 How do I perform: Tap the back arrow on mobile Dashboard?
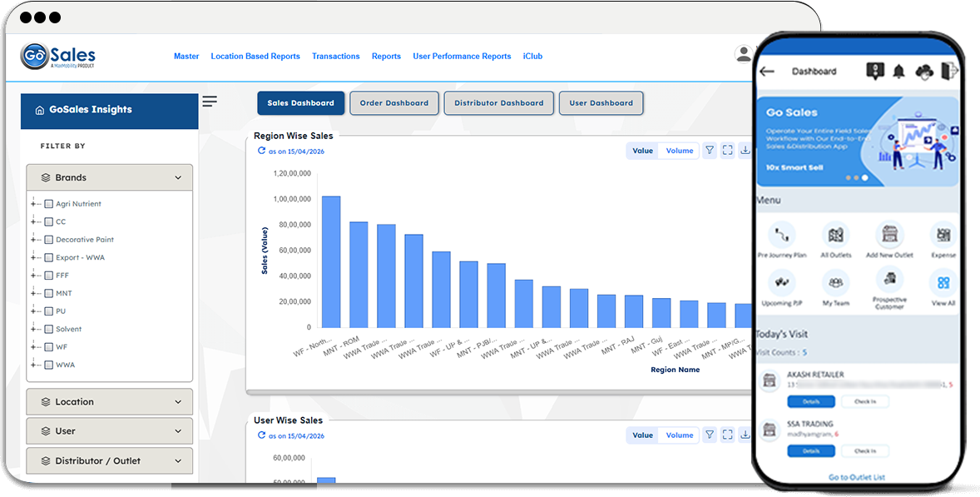click(767, 72)
